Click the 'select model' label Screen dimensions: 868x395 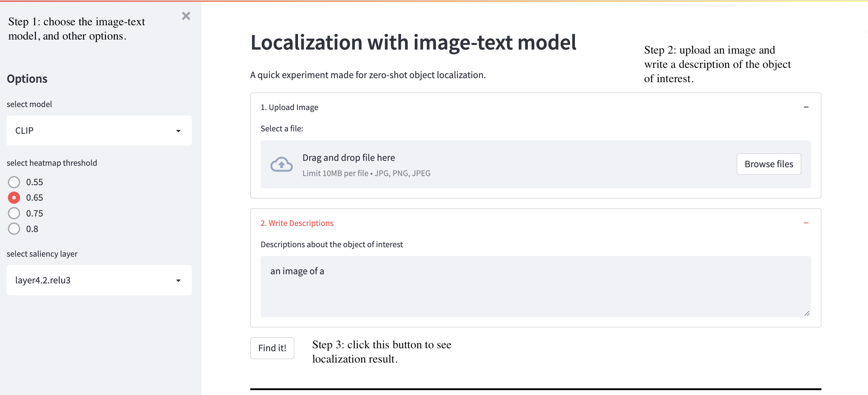tap(29, 104)
